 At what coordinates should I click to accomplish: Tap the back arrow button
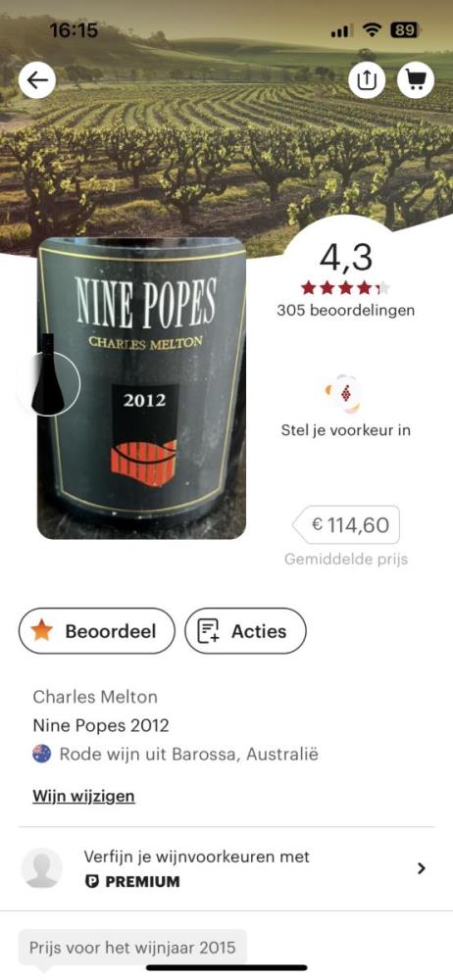(x=37, y=80)
